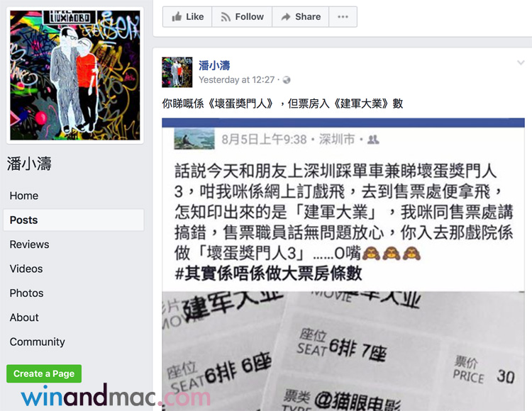Open the movie ticket photo in post
The image size is (532, 411).
343,351
